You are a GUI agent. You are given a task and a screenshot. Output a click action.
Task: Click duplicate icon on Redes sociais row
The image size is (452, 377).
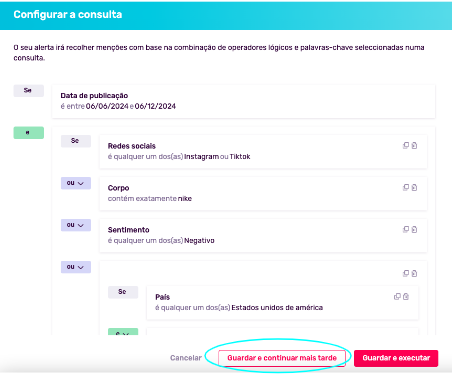(406, 145)
